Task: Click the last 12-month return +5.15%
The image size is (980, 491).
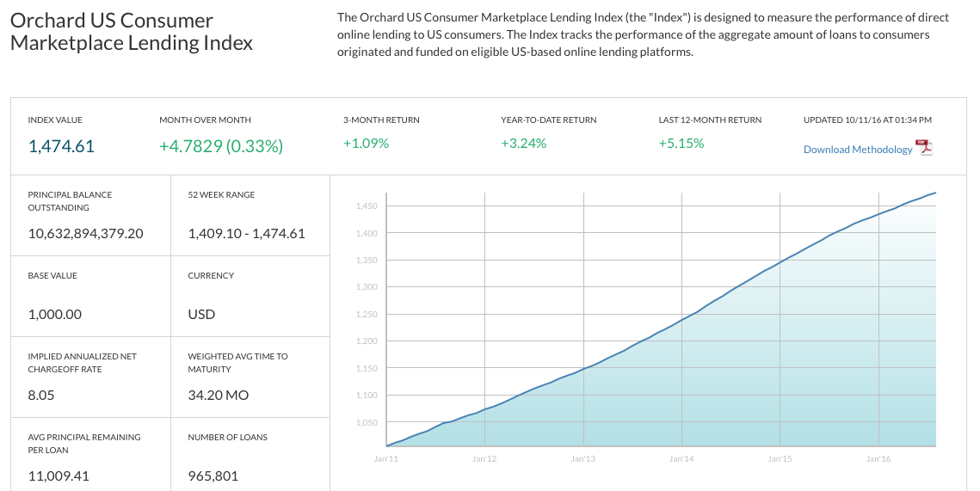Action: click(x=681, y=144)
